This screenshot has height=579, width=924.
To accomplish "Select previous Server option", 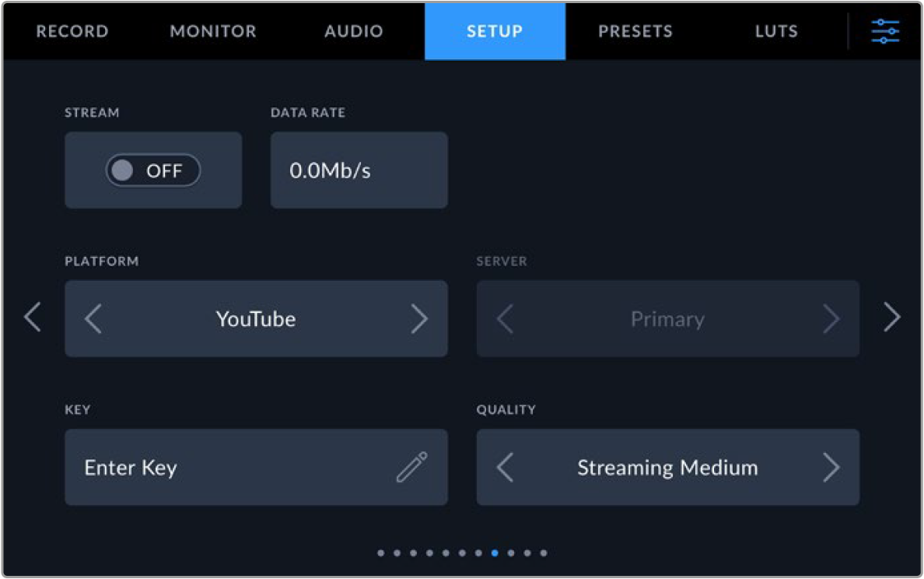I will click(x=505, y=319).
